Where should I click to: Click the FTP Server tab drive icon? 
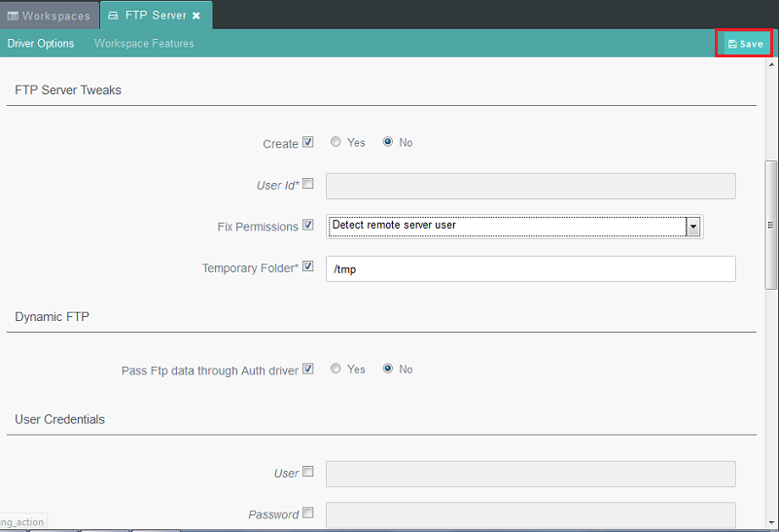pos(113,16)
